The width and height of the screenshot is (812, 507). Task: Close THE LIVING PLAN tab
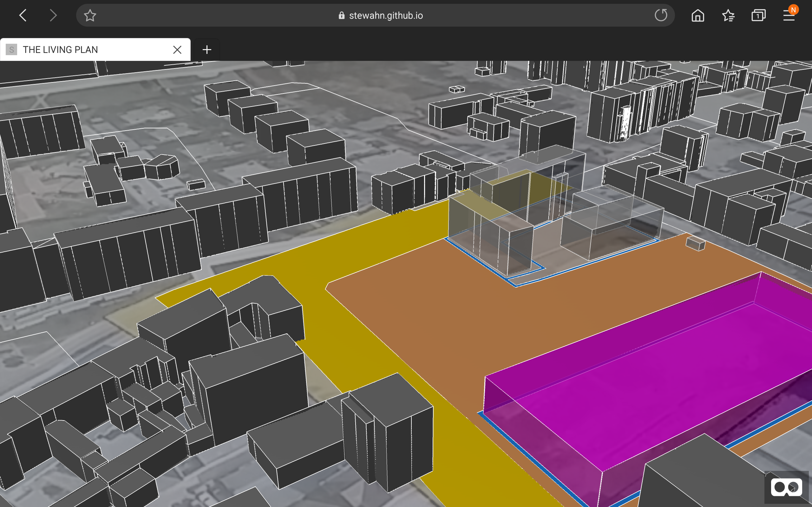177,50
